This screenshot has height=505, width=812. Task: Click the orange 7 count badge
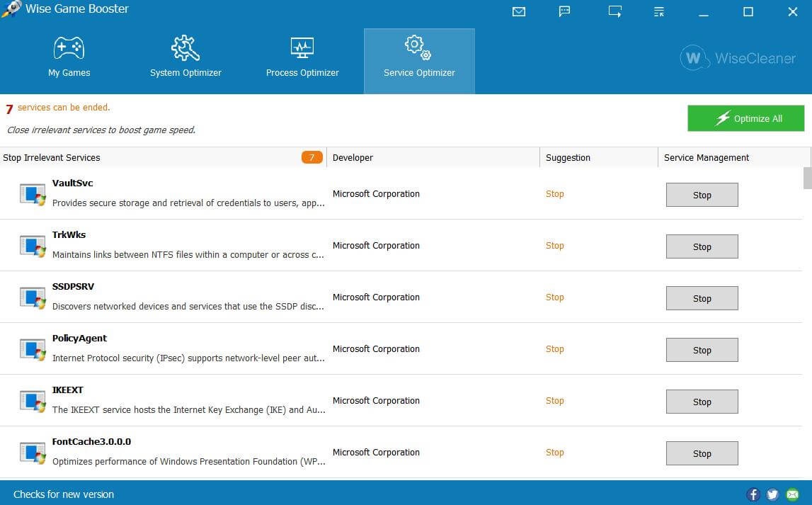(x=311, y=157)
